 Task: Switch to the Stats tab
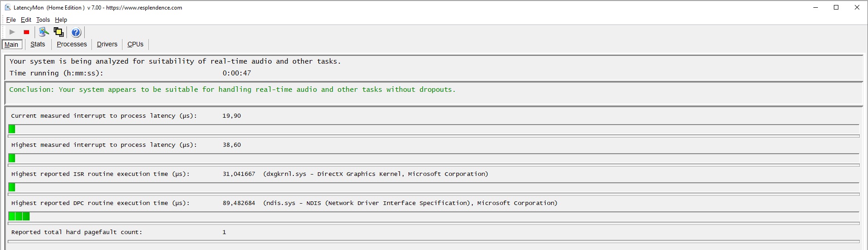point(38,44)
